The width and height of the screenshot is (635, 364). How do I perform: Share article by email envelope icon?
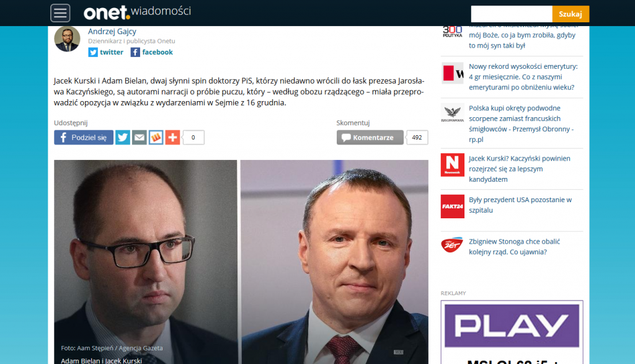point(140,138)
